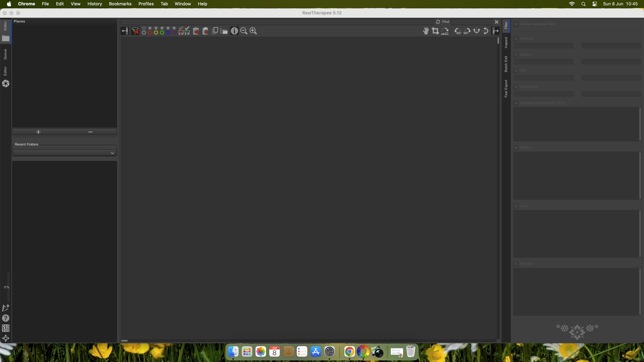Open Preferences sliders icon in sidebar
The image size is (644, 362).
click(x=6, y=328)
